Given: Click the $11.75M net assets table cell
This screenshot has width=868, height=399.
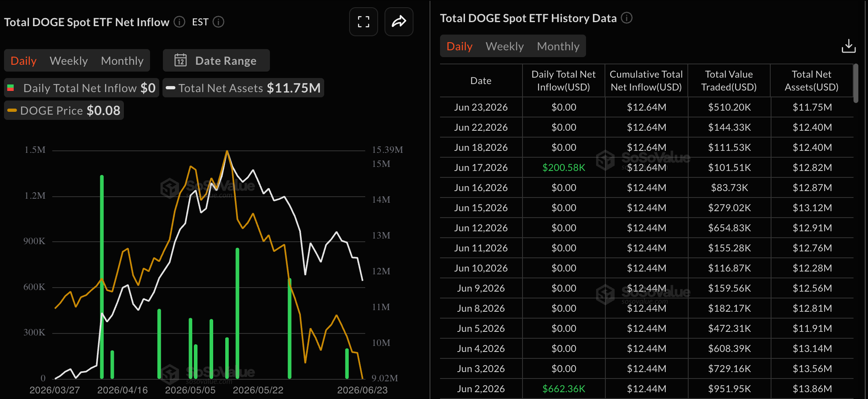Looking at the screenshot, I should coord(812,107).
